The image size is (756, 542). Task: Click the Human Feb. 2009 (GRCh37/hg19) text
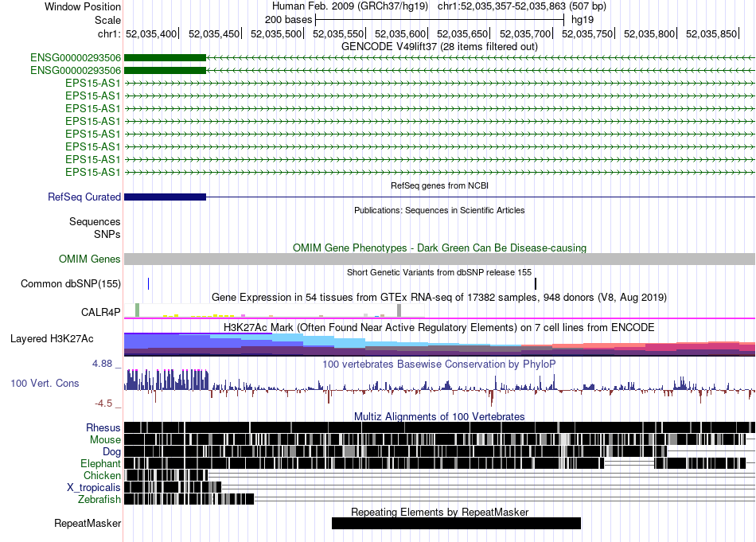350,6
